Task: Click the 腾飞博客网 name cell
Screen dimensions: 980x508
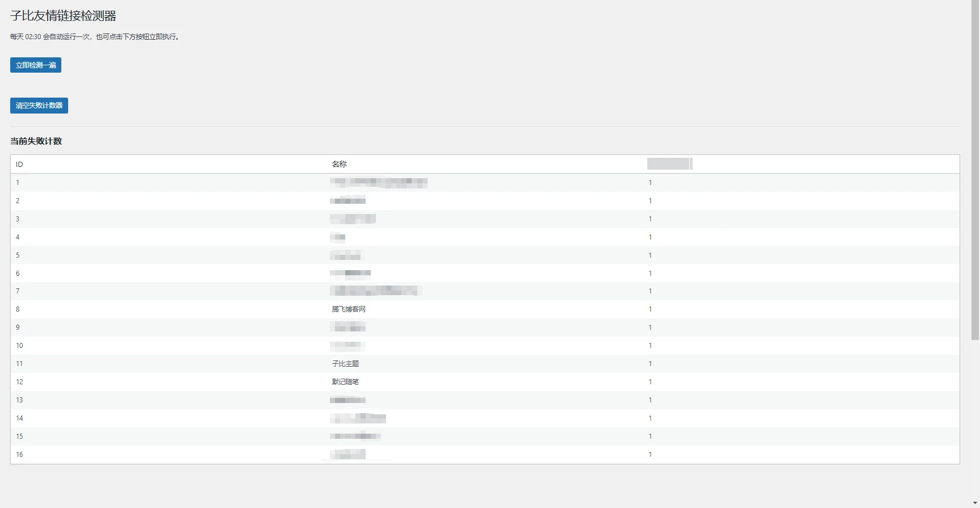Action: (x=349, y=309)
